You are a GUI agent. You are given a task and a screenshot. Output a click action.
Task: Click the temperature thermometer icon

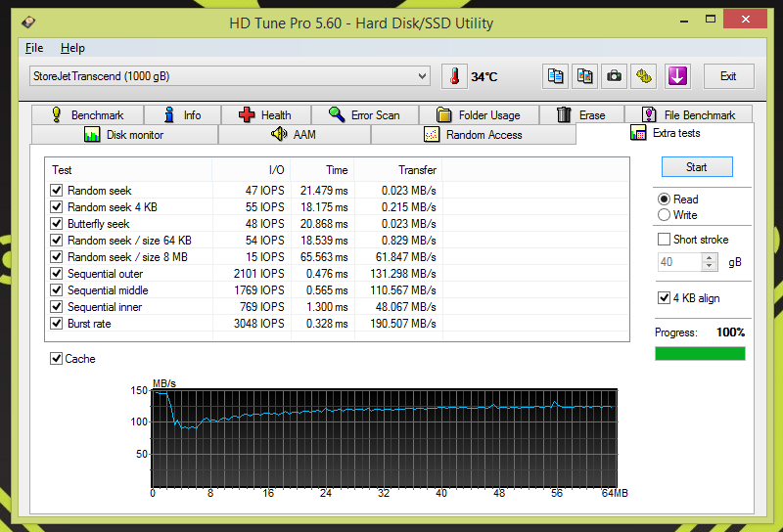tap(454, 76)
